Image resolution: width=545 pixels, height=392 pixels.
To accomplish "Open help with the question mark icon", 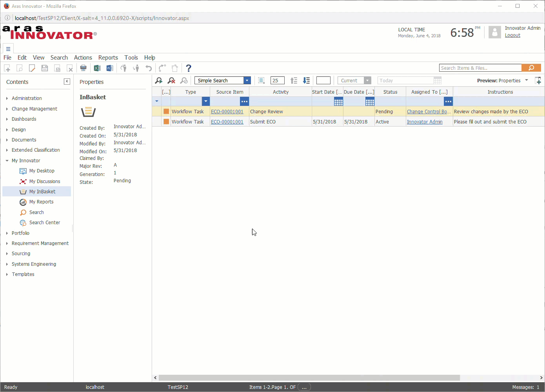I will coord(189,68).
